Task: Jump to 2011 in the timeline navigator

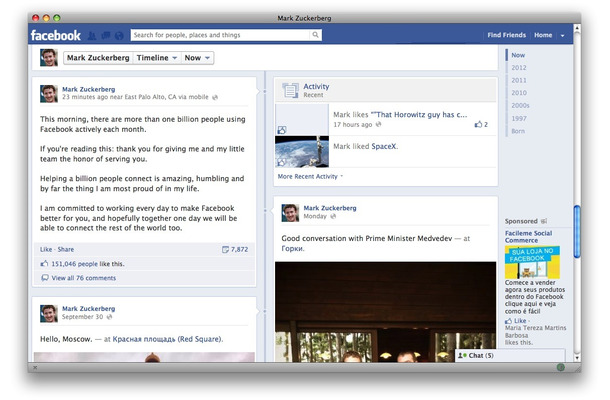Action: point(519,80)
